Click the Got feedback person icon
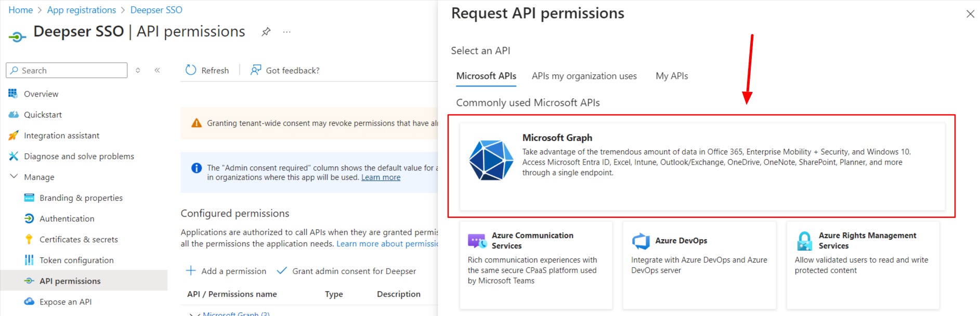 tap(256, 70)
